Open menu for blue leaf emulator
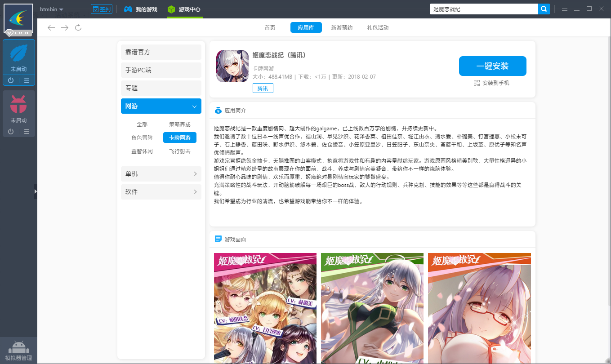The image size is (611, 364). 27,80
